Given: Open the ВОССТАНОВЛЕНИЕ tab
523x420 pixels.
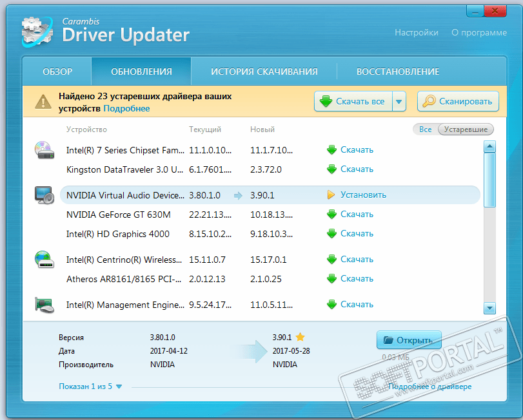Looking at the screenshot, I should tap(398, 72).
